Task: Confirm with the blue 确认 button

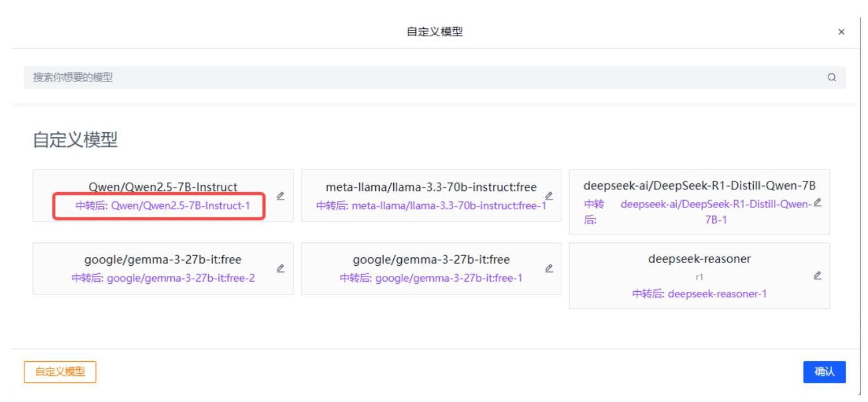Action: [824, 372]
